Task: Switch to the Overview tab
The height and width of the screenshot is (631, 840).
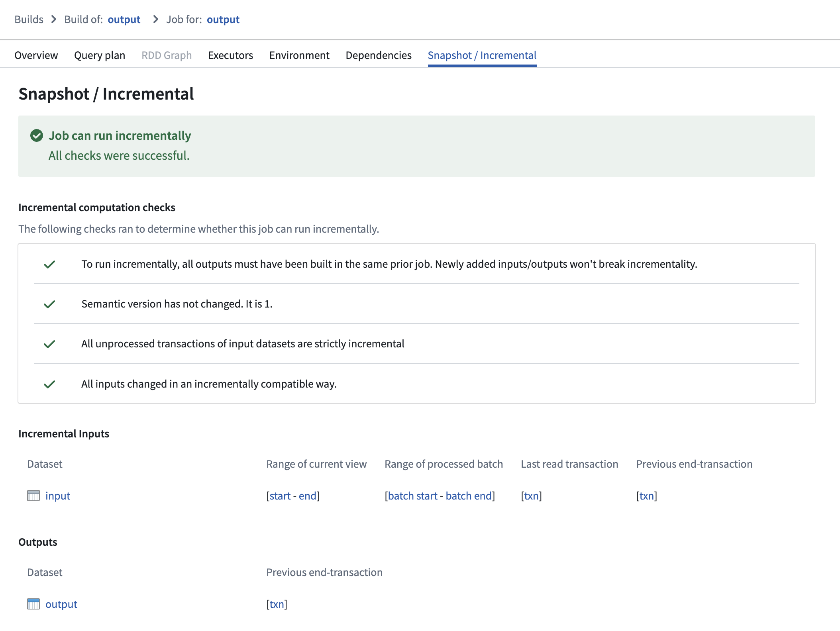Action: [x=36, y=55]
